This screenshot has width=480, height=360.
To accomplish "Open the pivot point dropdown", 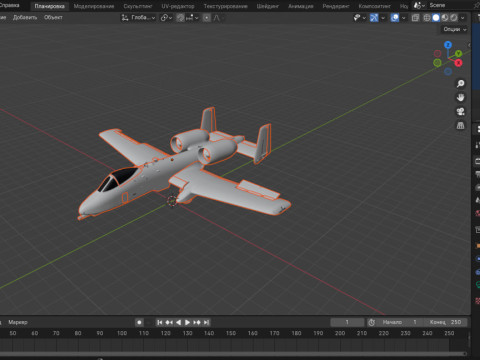I will tap(166, 18).
